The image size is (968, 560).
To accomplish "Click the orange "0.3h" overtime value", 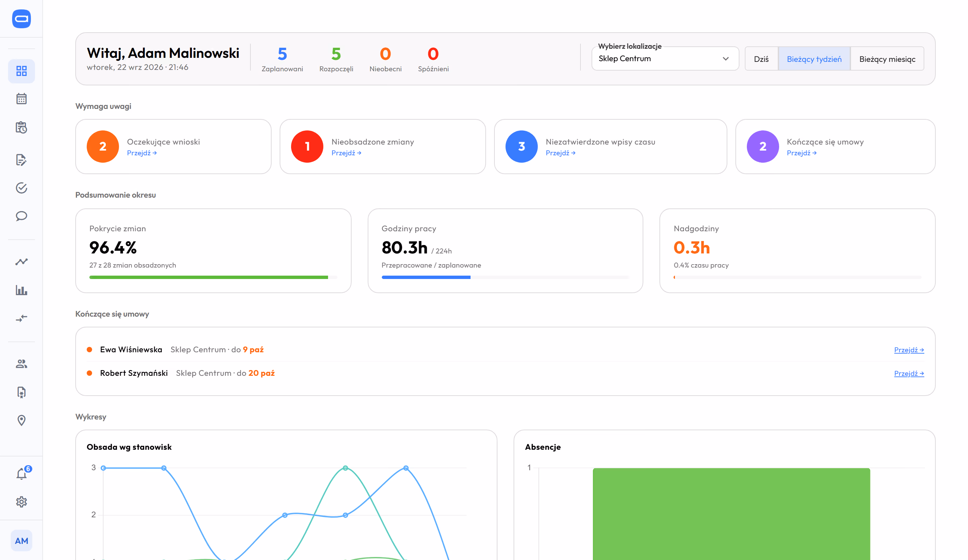I will 691,248.
